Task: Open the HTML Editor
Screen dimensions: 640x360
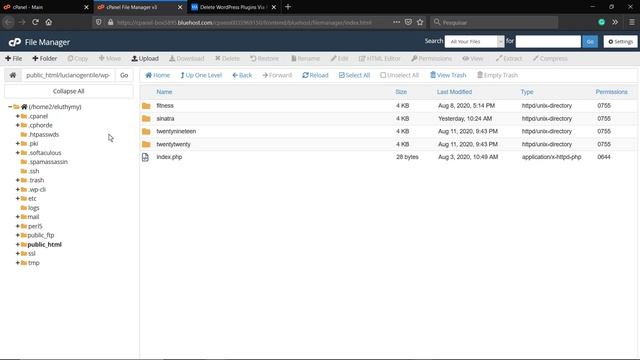Action: (x=380, y=58)
